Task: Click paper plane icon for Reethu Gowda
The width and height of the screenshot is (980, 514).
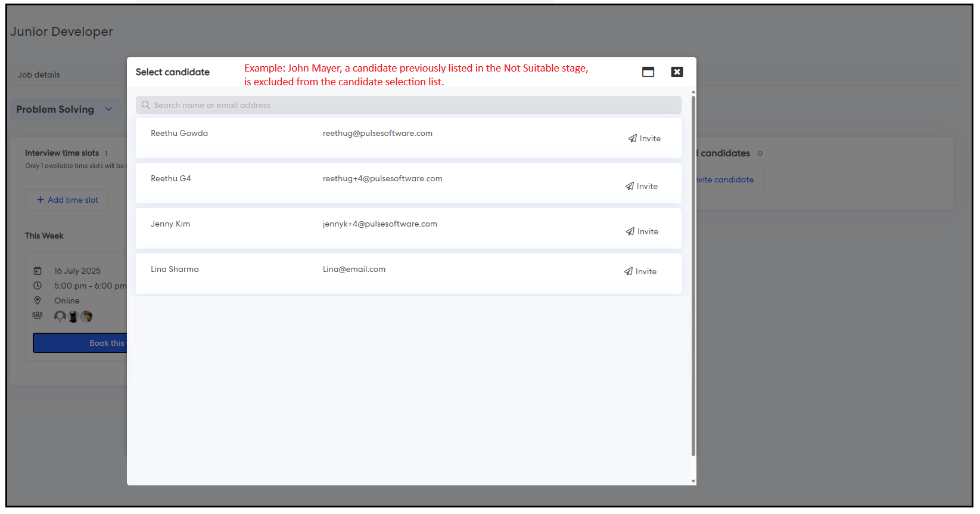Action: pyautogui.click(x=632, y=138)
